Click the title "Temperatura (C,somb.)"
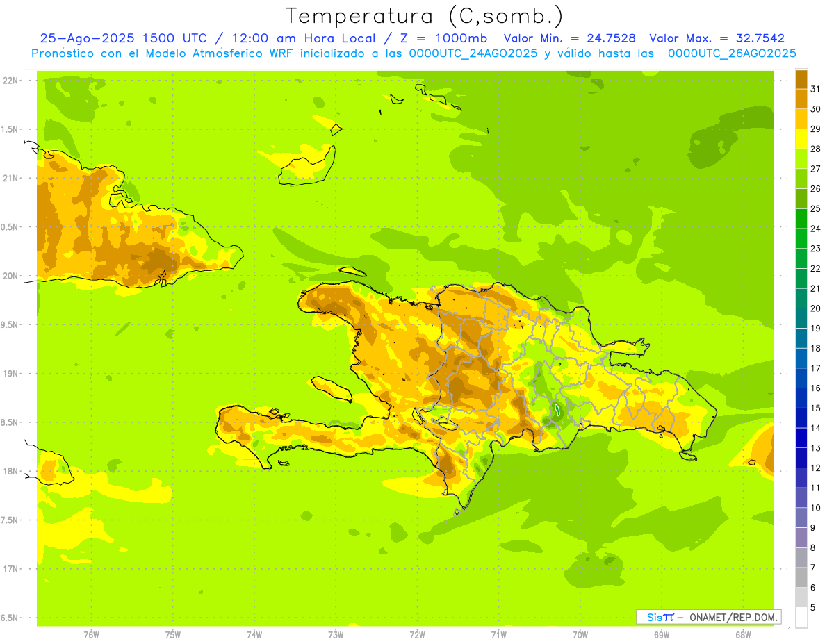 click(424, 17)
